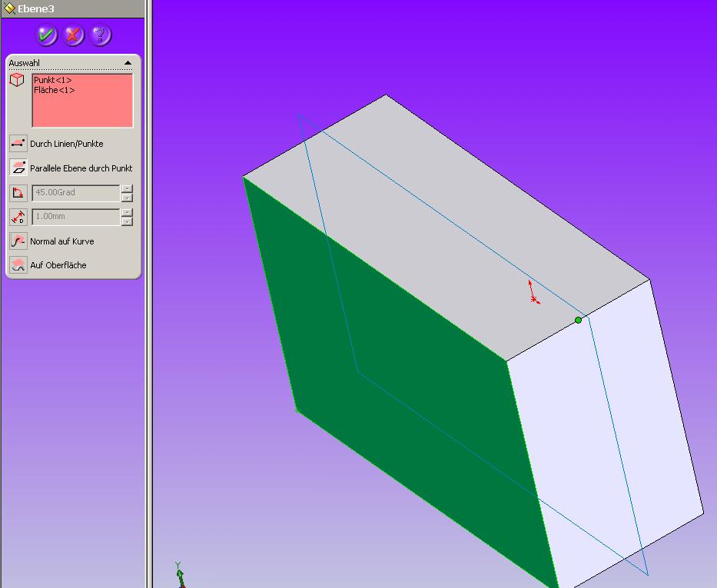
Task: Confirm plane with green checkmark OK
Action: pos(46,35)
